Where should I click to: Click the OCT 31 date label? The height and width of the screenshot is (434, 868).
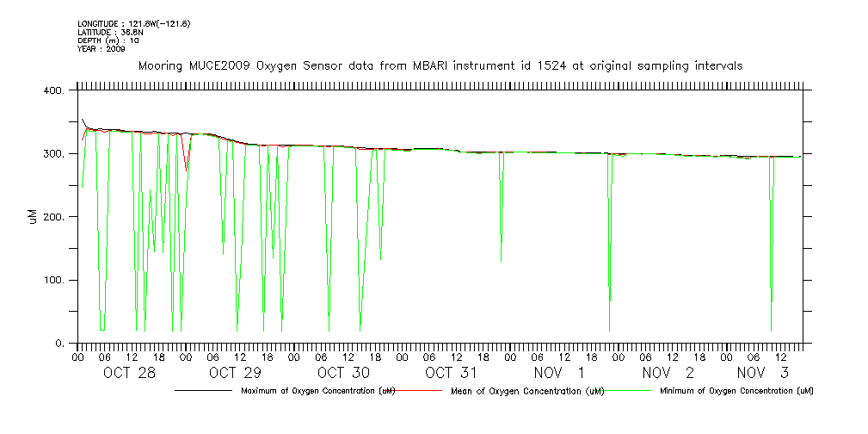[451, 373]
